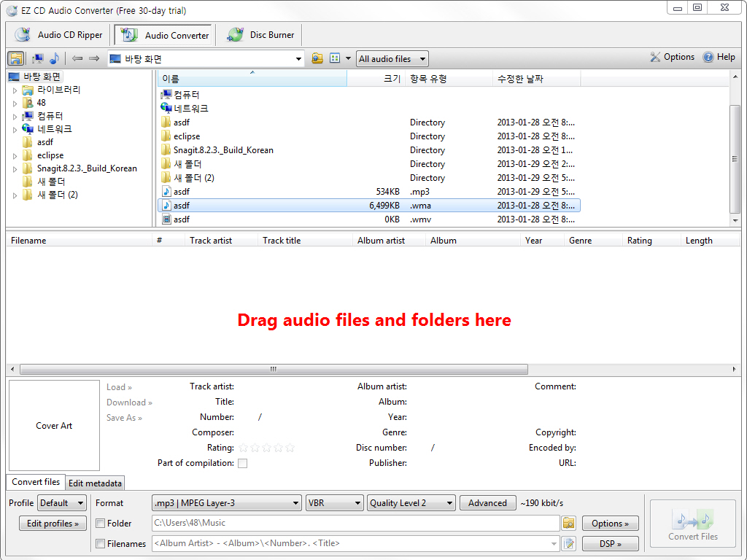
Task: Expand the 네트워크 tree node
Action: pos(15,130)
